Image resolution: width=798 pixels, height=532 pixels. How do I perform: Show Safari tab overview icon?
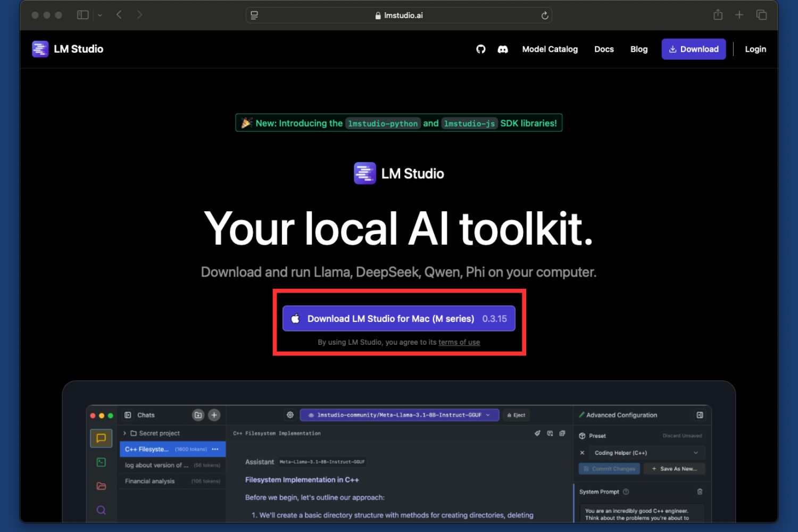tap(761, 15)
